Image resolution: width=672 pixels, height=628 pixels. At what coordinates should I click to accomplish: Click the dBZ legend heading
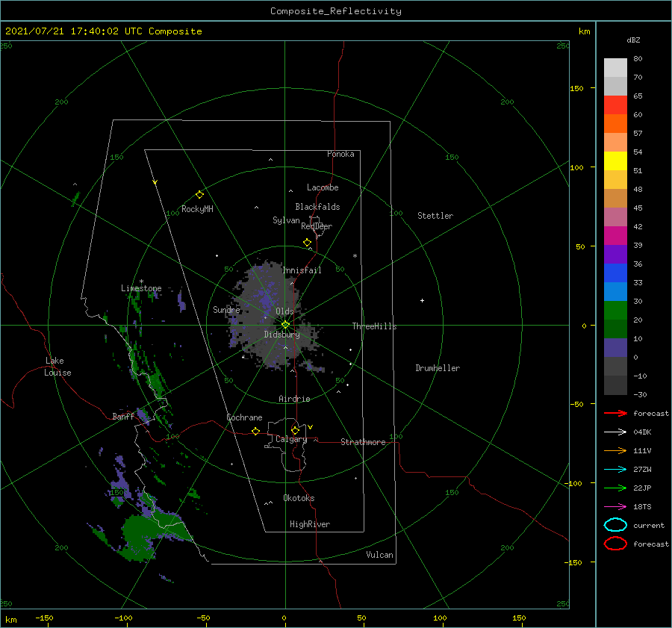pyautogui.click(x=633, y=40)
